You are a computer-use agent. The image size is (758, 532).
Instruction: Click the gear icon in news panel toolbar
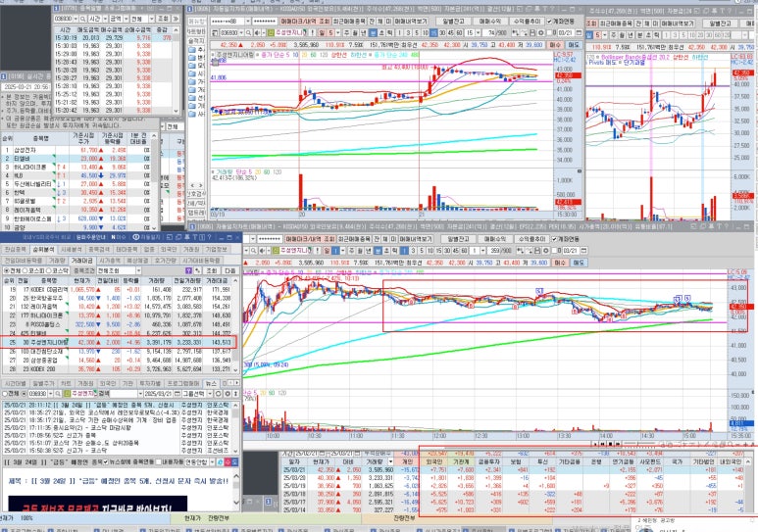coord(227,394)
